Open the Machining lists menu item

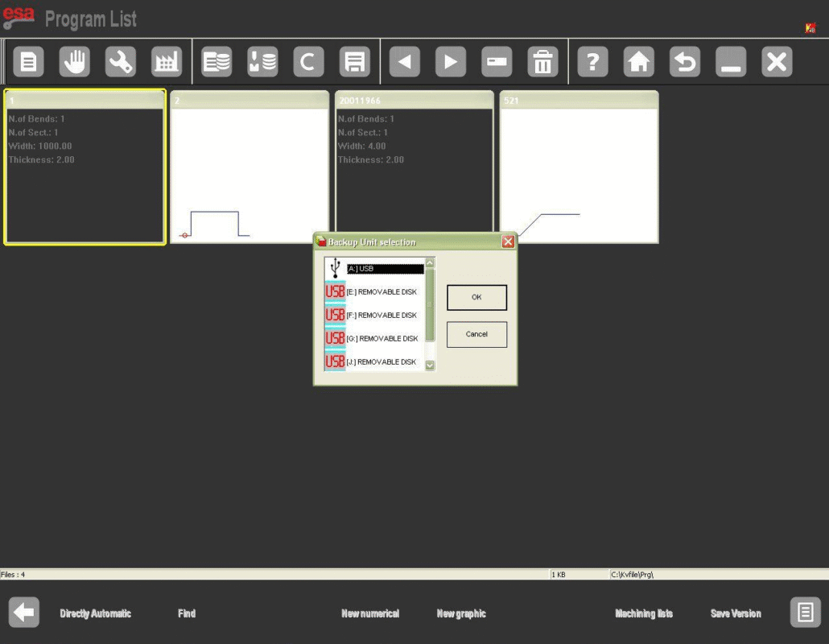tap(644, 613)
